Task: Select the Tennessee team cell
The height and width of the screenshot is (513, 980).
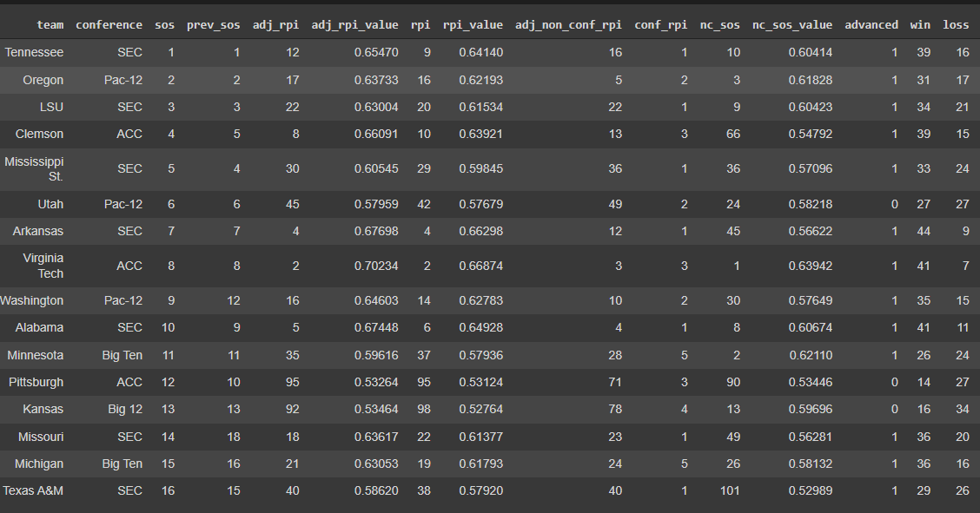Action: (35, 52)
